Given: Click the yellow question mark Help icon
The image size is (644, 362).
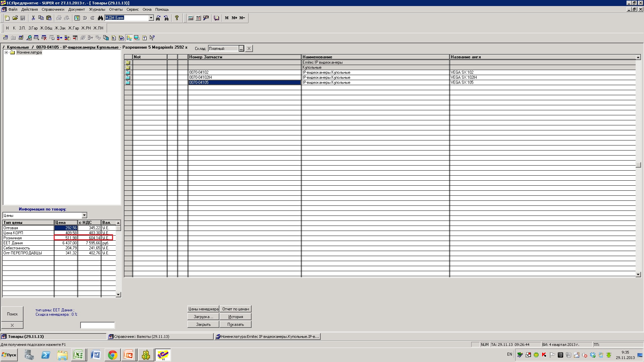Looking at the screenshot, I should point(177,18).
